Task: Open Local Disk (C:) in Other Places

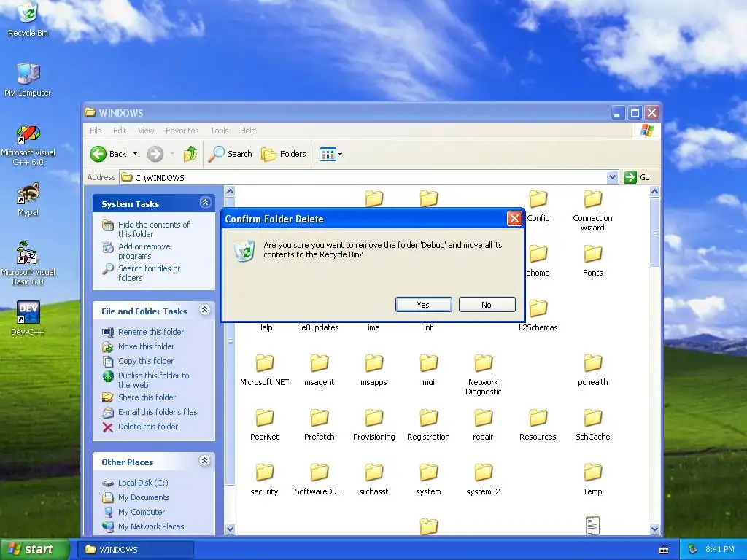Action: coord(143,483)
